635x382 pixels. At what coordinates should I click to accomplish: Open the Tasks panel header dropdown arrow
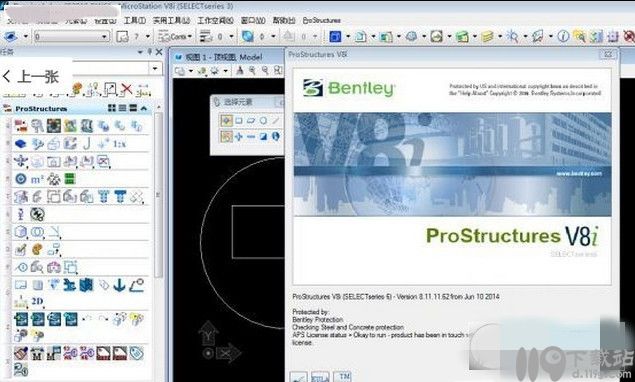coord(141,52)
